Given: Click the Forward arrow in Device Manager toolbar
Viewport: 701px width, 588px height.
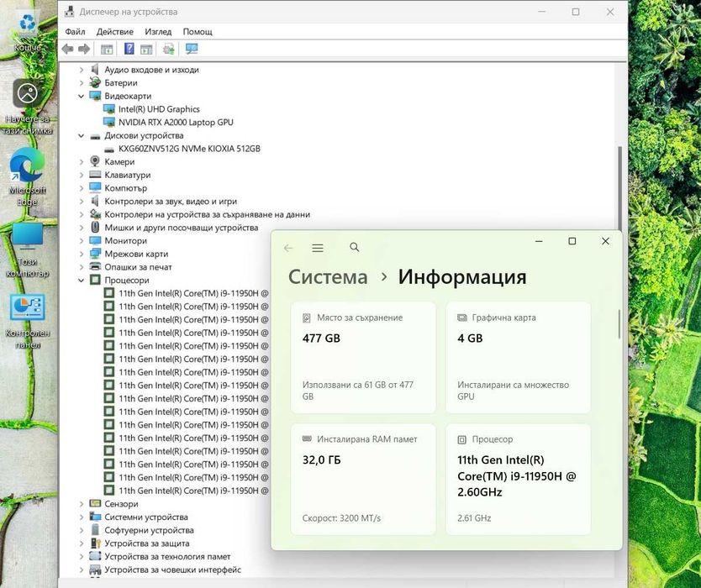Looking at the screenshot, I should [x=84, y=49].
